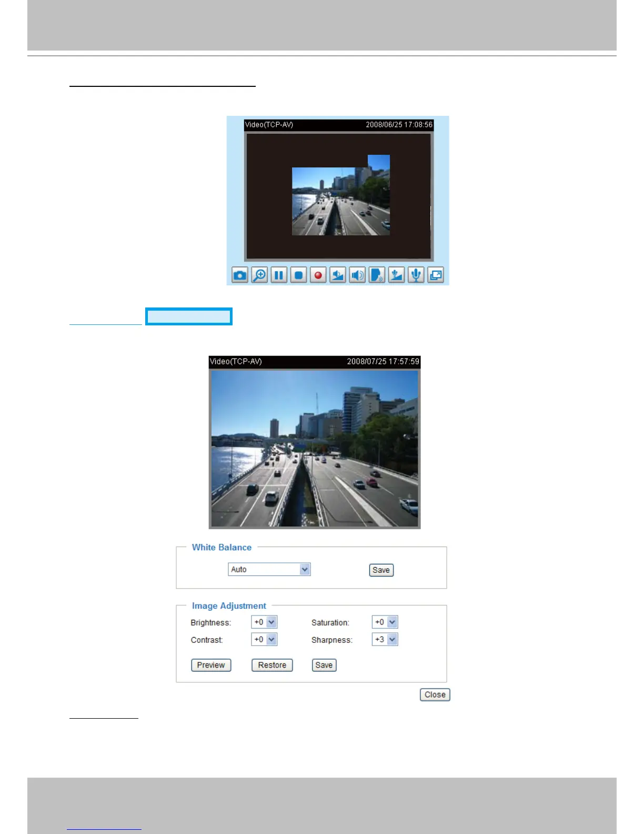
Task: Open the microphone volume adjustment icon
Action: tap(396, 275)
